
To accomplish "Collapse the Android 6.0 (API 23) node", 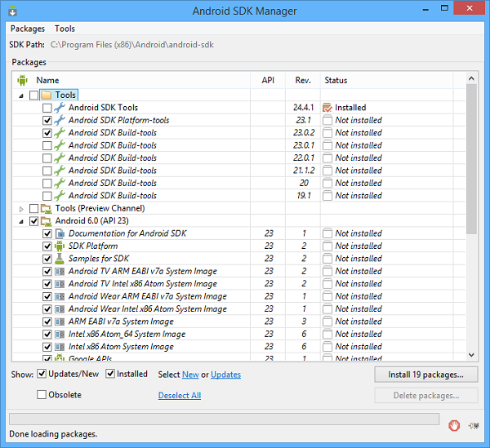I will [21, 221].
